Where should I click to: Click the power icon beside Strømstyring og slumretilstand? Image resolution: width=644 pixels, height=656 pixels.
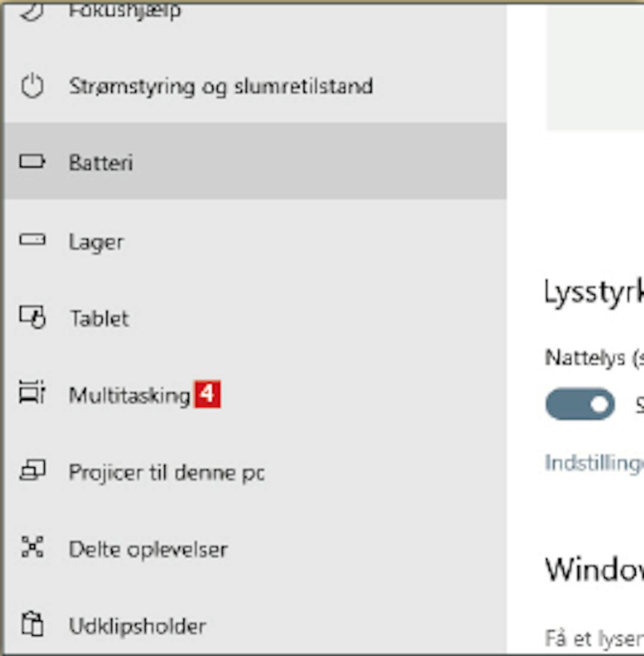32,86
